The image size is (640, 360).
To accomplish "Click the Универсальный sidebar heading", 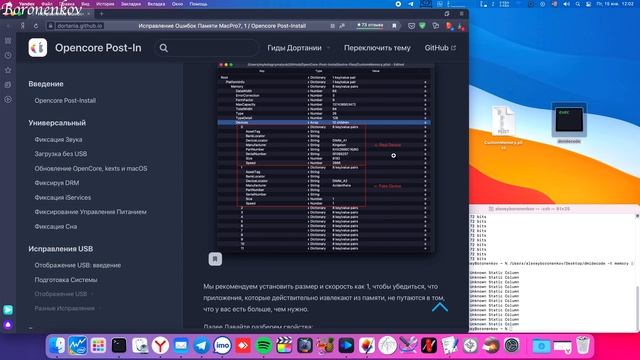I will (57, 123).
